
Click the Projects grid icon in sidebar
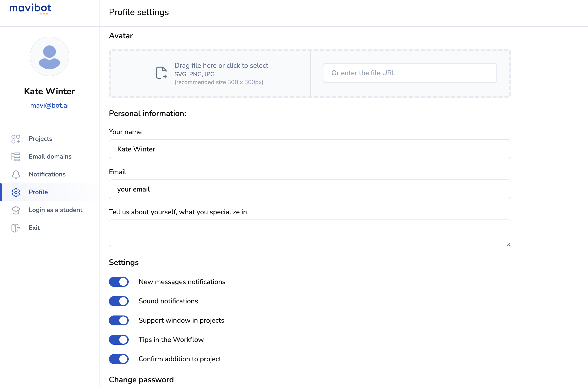(16, 139)
